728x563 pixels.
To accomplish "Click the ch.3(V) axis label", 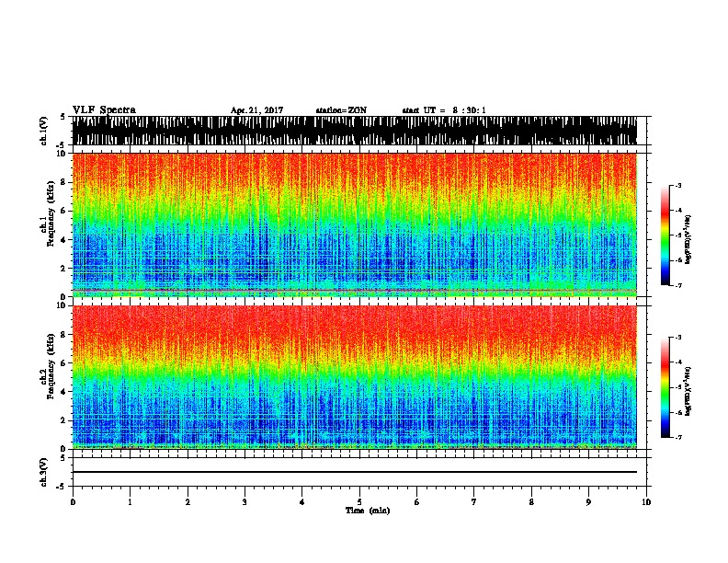I will (x=43, y=472).
